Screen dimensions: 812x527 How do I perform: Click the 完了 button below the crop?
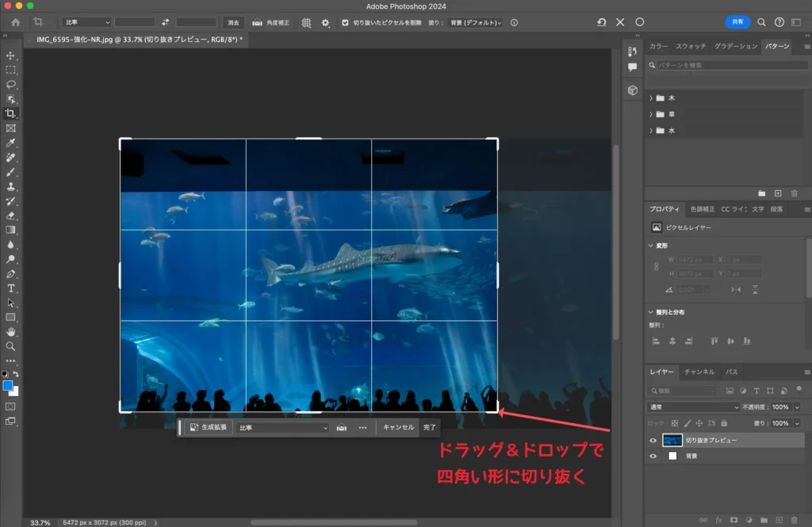coord(429,427)
